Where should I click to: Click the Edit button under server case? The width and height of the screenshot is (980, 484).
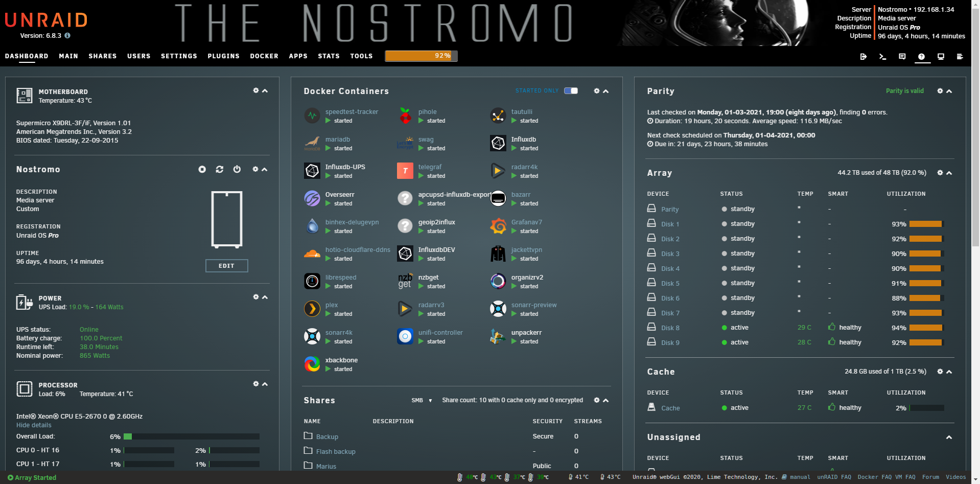click(x=226, y=266)
